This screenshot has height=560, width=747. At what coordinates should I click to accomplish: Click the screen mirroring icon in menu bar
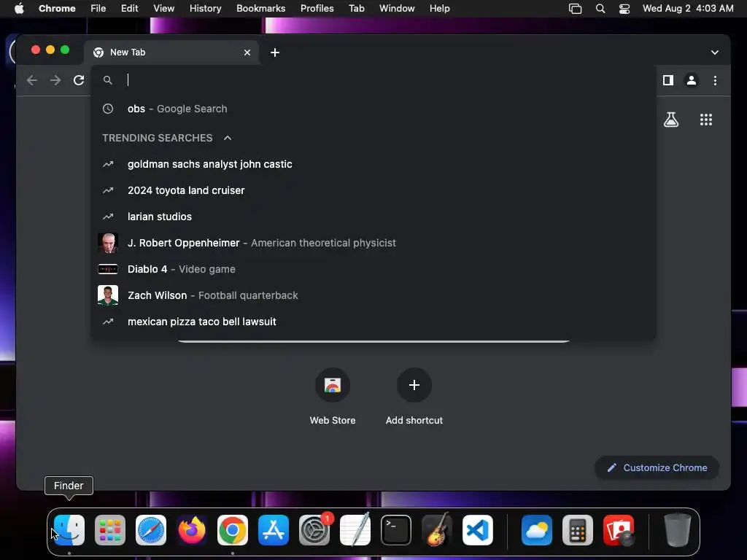576,9
